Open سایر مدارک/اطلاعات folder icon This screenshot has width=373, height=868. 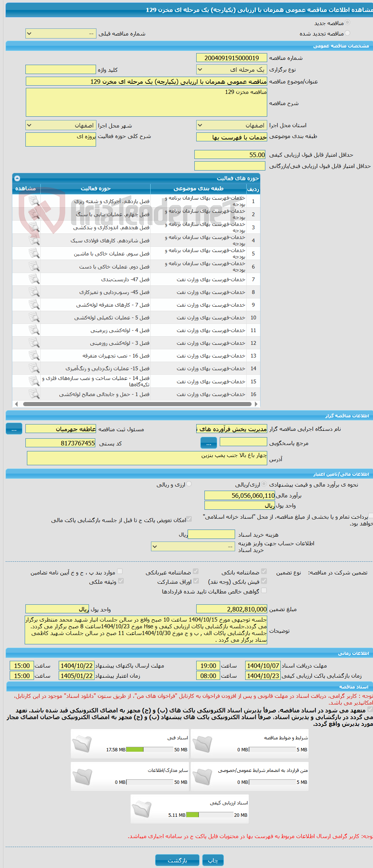tap(82, 776)
